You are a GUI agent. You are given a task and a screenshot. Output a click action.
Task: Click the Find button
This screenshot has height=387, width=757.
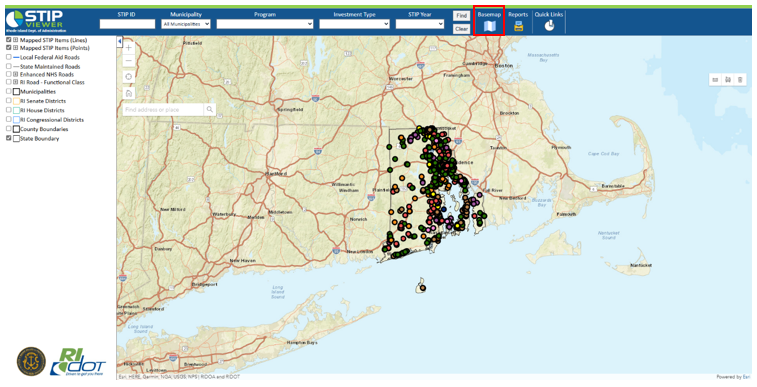tap(462, 15)
